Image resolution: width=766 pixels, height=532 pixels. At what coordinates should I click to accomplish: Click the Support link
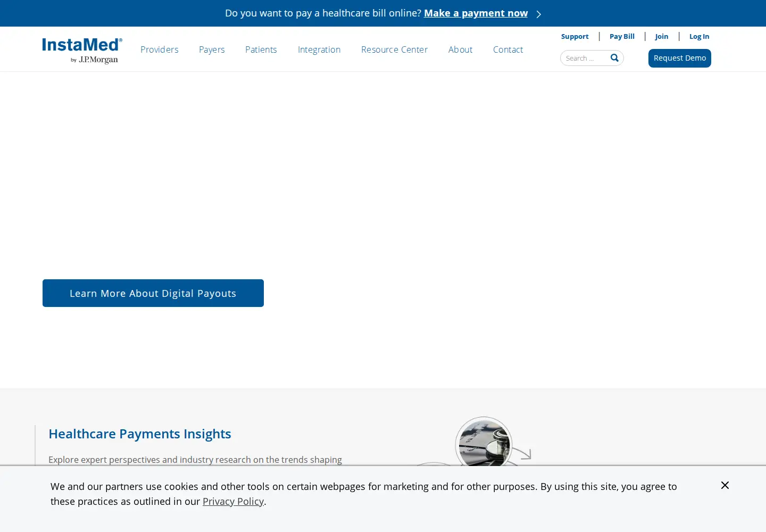coord(575,36)
